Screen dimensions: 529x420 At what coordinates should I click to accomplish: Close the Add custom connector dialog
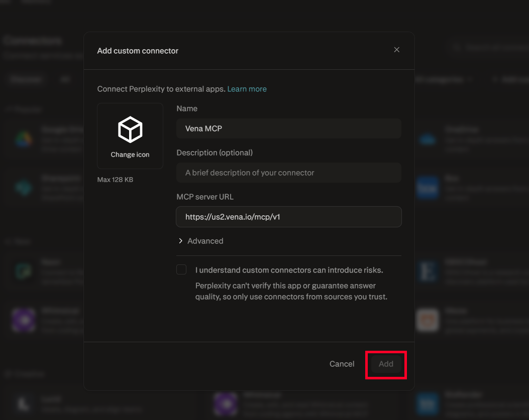tap(396, 50)
